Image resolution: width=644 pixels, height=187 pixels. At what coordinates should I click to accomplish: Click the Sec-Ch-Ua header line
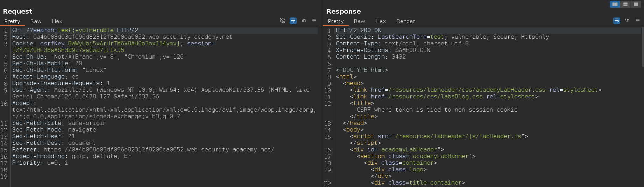click(99, 57)
